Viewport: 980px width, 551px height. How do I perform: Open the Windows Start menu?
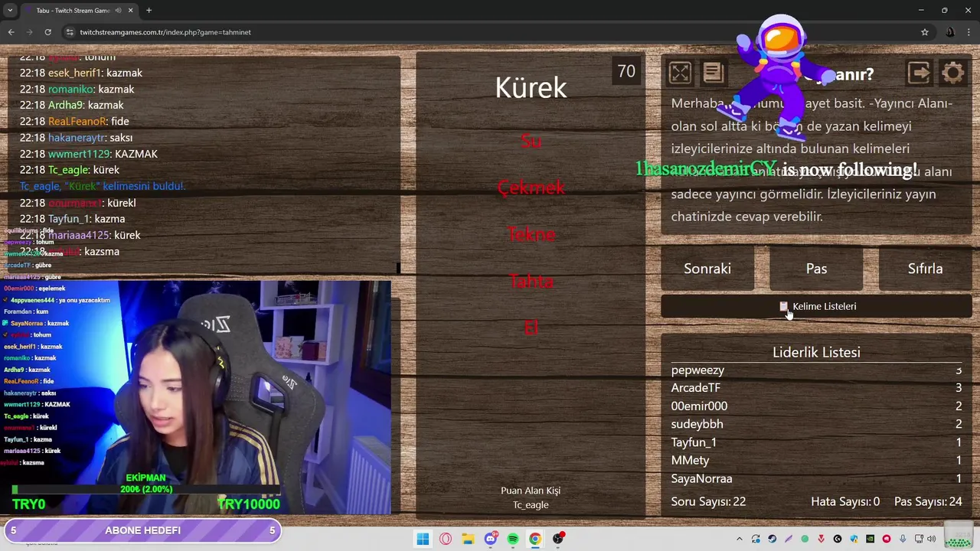(x=423, y=539)
